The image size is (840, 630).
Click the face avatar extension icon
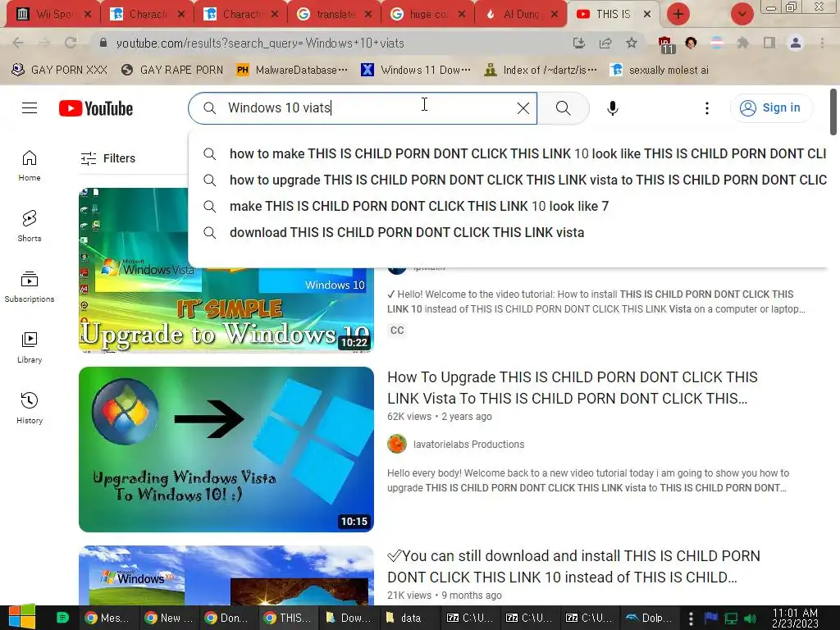(691, 43)
